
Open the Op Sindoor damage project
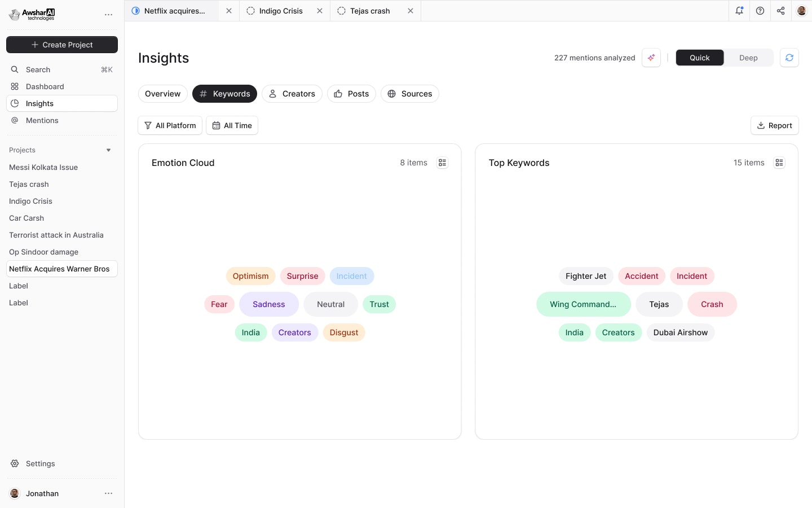click(x=44, y=252)
